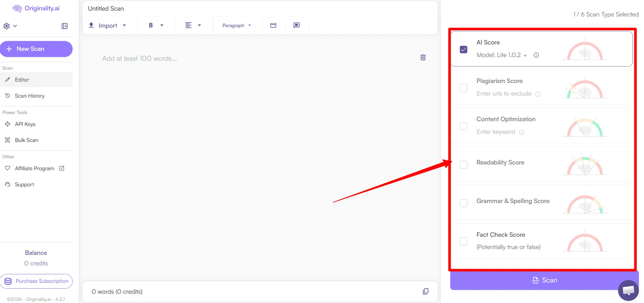Viewport: 644px width, 303px height.
Task: Open the settings gear menu
Action: click(6, 26)
